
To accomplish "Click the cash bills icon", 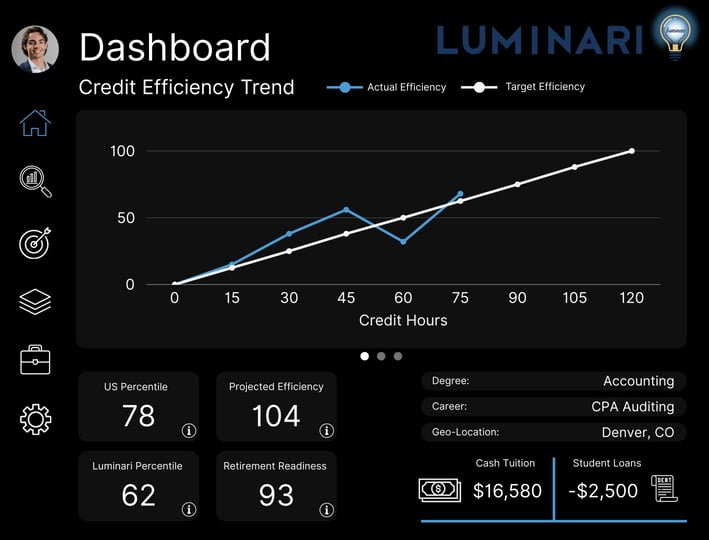I will pos(440,490).
